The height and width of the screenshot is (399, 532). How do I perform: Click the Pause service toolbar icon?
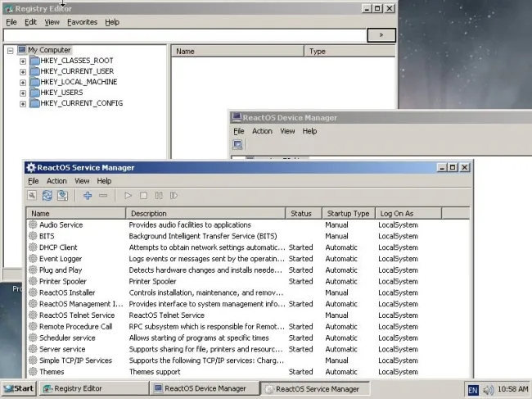159,196
